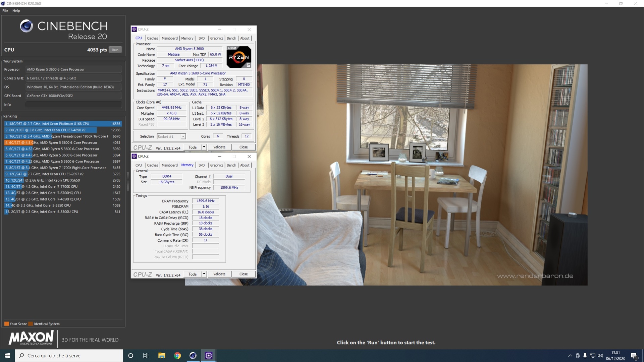Image resolution: width=644 pixels, height=362 pixels.
Task: Open Cortana circle icon on taskbar
Action: click(x=131, y=356)
